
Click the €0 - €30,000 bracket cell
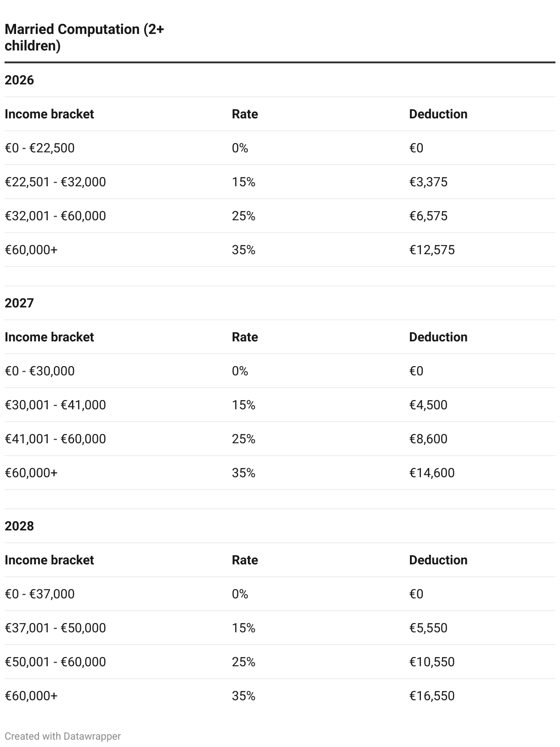pyautogui.click(x=39, y=371)
